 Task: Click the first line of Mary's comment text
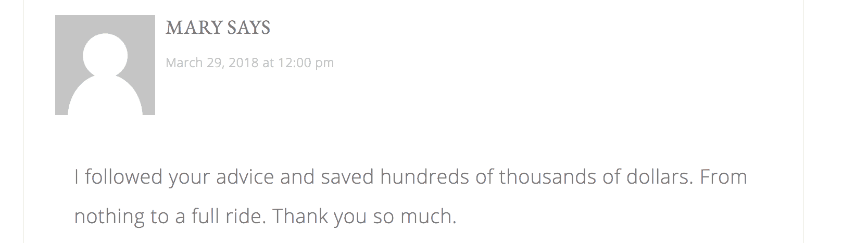coord(411,177)
